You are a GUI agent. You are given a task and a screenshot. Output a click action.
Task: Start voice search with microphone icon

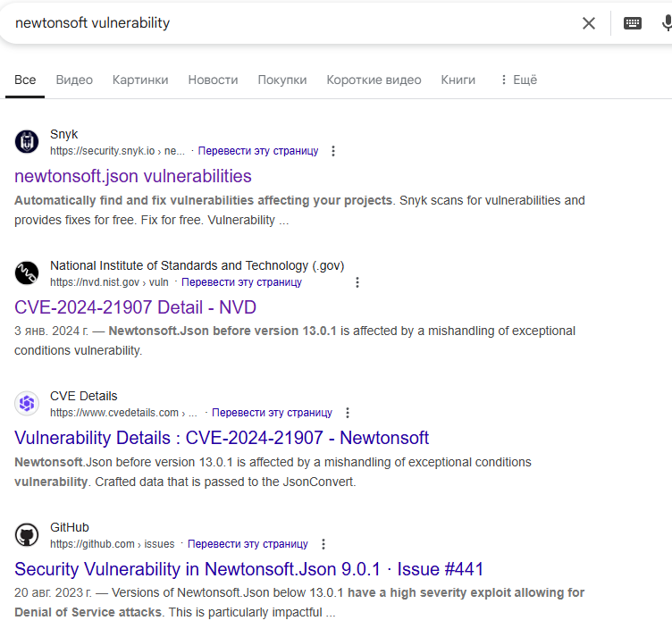pyautogui.click(x=666, y=23)
